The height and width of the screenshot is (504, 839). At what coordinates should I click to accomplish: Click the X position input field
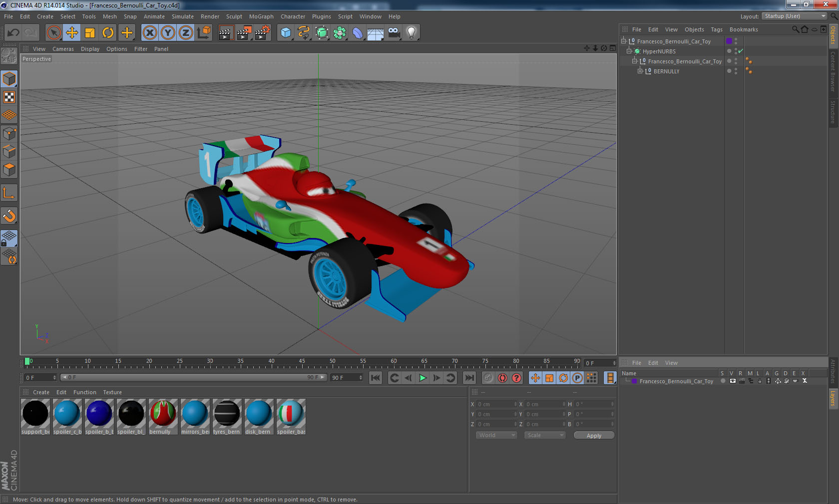click(x=496, y=404)
